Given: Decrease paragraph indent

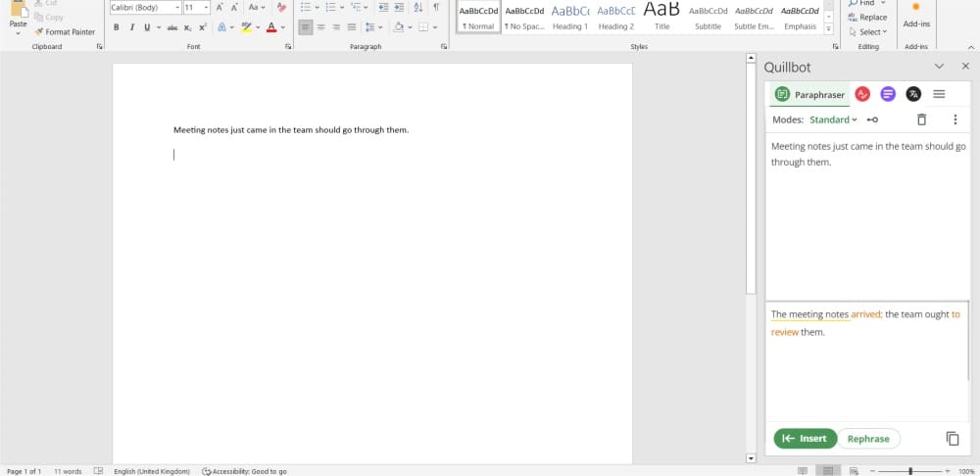Looking at the screenshot, I should pos(383,8).
